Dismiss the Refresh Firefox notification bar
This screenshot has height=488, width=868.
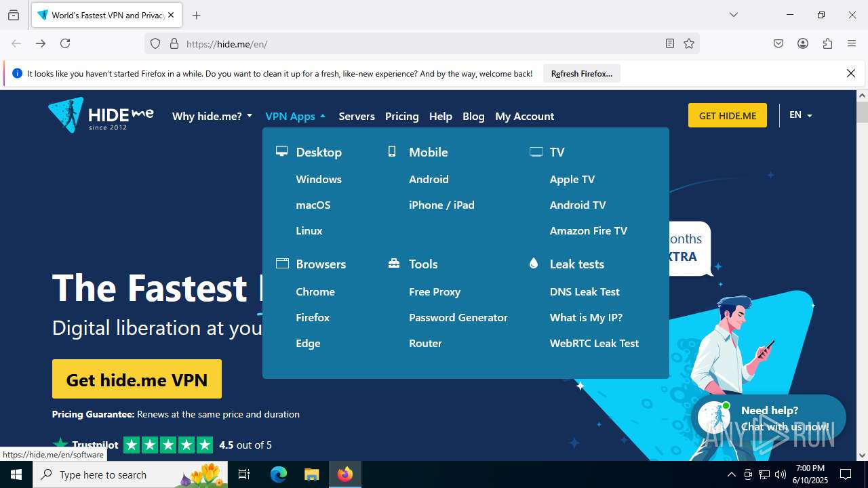(x=851, y=73)
